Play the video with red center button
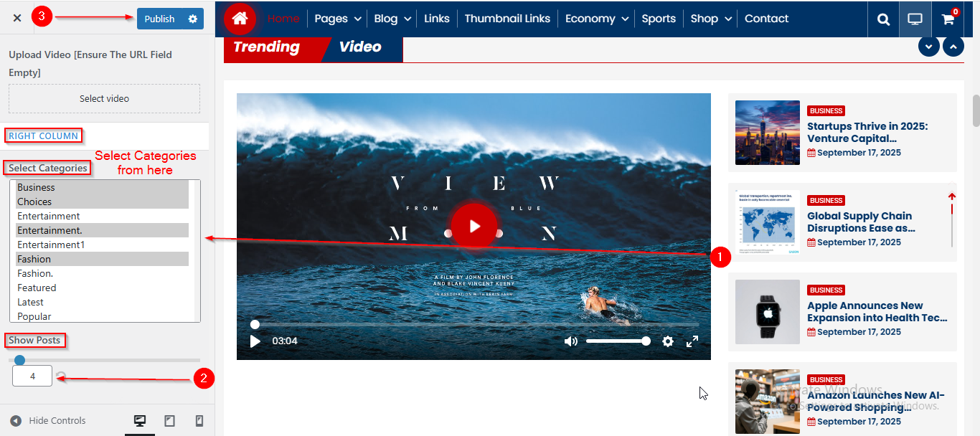Screen dimensions: 980x436 tap(474, 227)
